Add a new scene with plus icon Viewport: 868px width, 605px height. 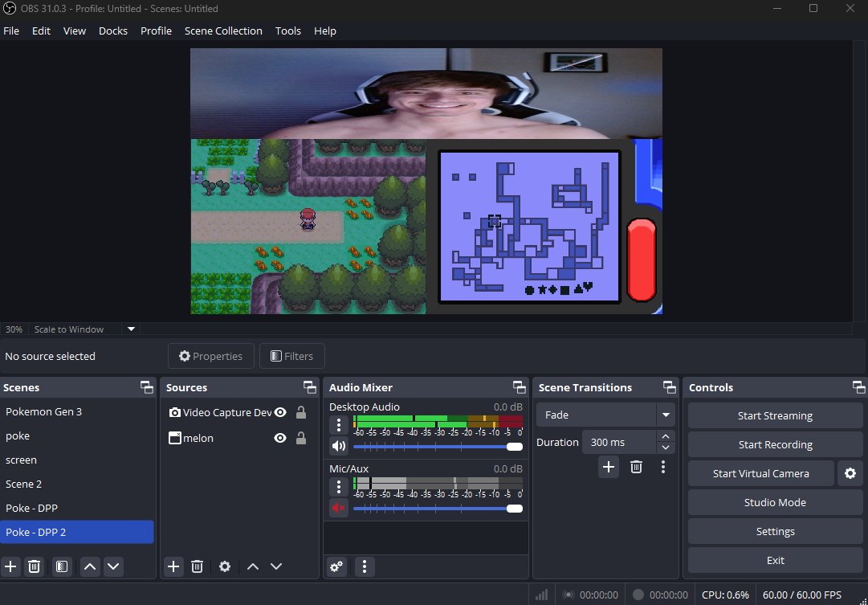(x=10, y=566)
